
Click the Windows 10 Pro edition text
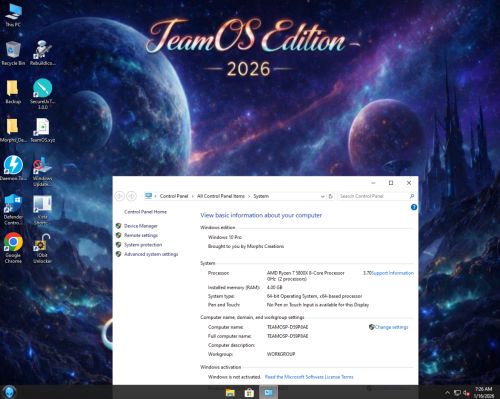coord(225,237)
